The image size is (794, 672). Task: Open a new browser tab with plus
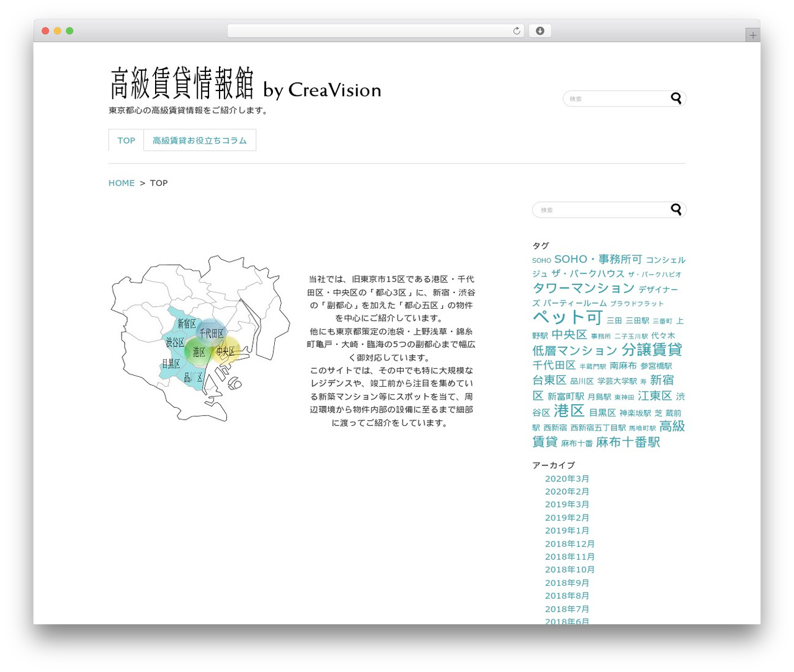(753, 35)
